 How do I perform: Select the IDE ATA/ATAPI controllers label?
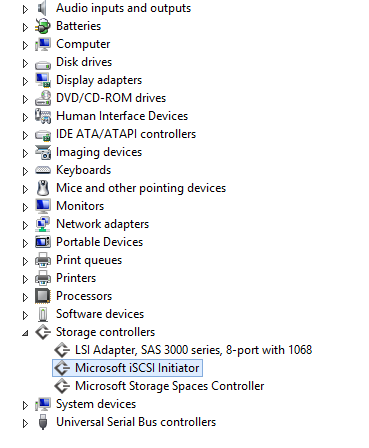[126, 134]
